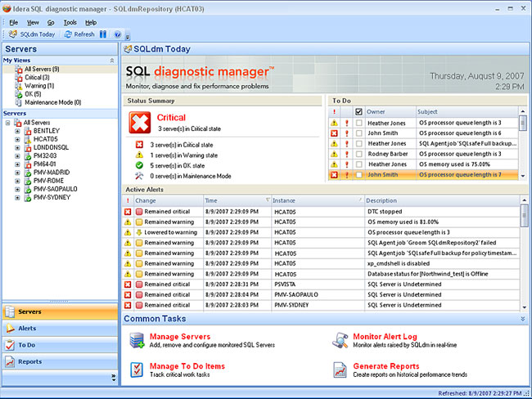
Task: Select Maintenance Mode (0) view
Action: [53, 102]
